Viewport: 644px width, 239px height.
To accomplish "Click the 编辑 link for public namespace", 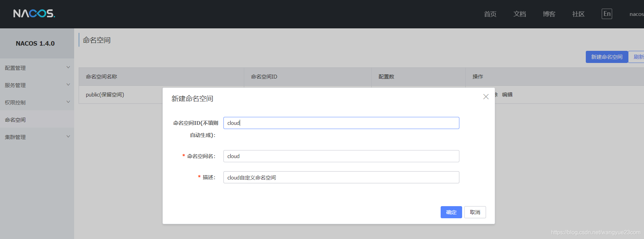I will (507, 95).
